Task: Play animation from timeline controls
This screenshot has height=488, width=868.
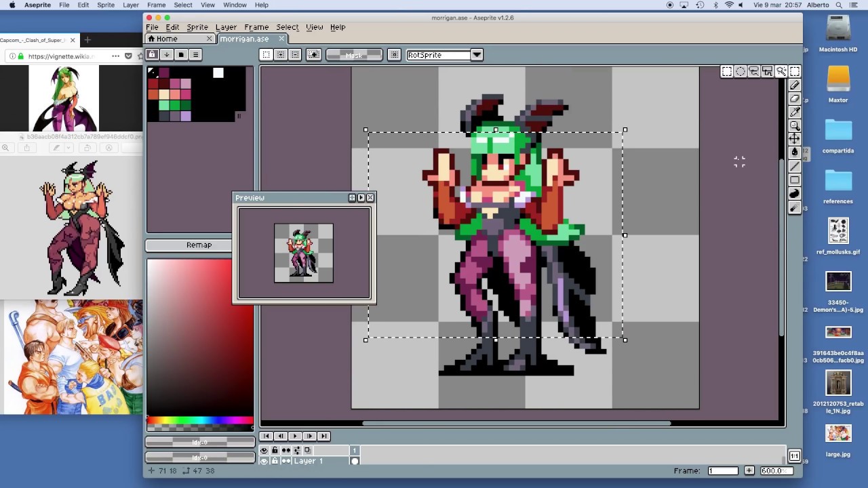Action: point(295,436)
